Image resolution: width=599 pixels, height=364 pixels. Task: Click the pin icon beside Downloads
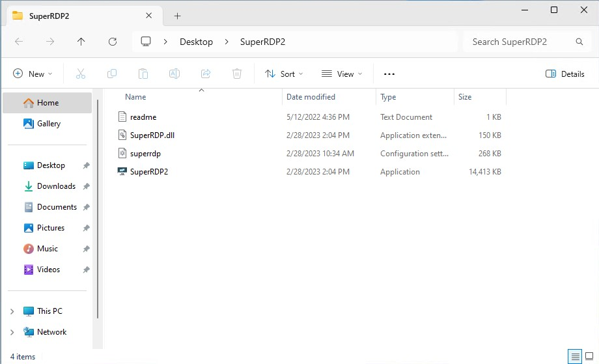click(x=87, y=186)
